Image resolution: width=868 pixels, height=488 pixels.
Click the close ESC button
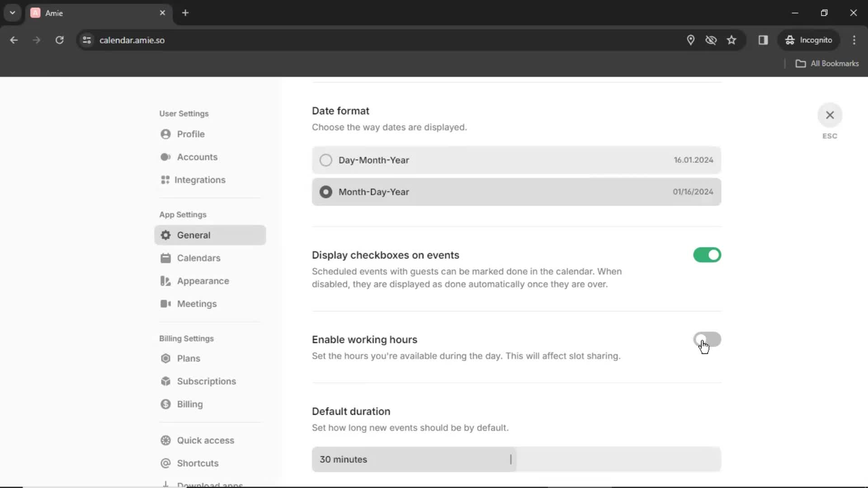pyautogui.click(x=830, y=114)
